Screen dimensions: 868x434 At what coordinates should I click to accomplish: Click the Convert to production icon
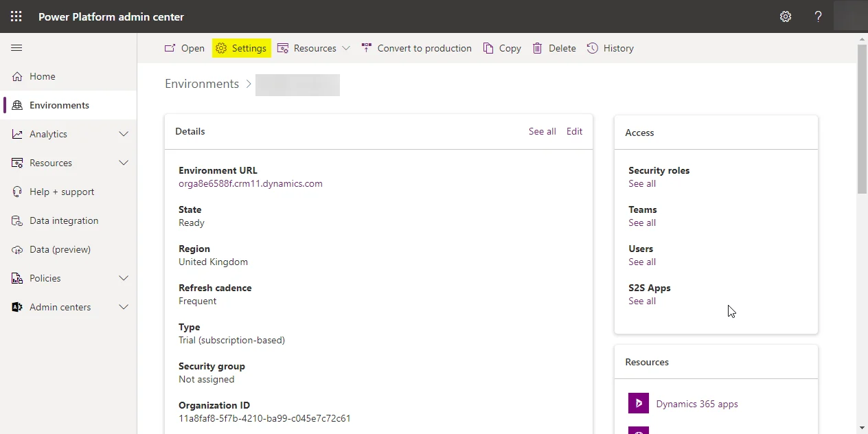point(367,48)
